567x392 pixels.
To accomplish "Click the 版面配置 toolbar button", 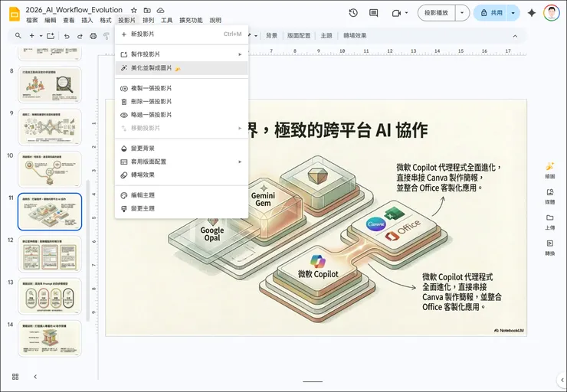I will tap(299, 36).
